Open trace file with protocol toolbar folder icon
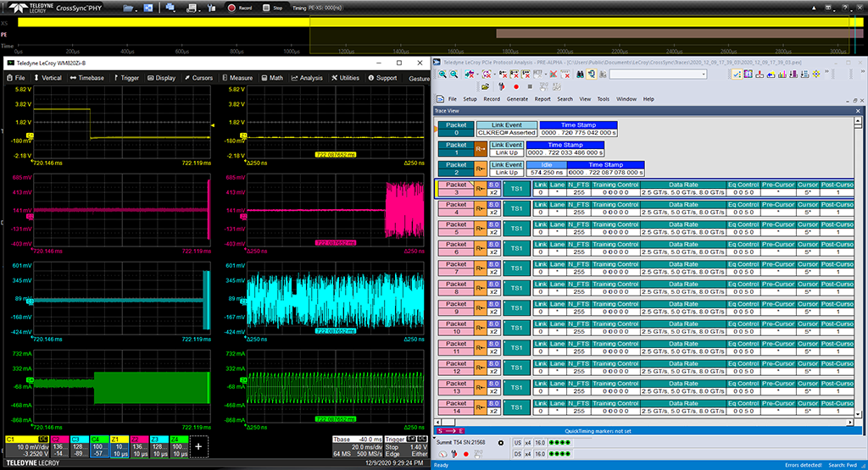 click(x=486, y=86)
